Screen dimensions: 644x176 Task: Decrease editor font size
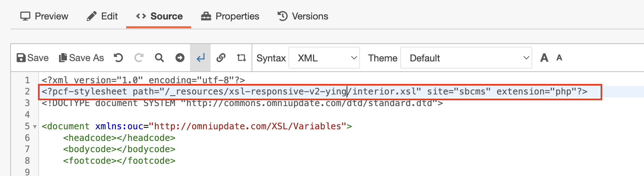[559, 58]
